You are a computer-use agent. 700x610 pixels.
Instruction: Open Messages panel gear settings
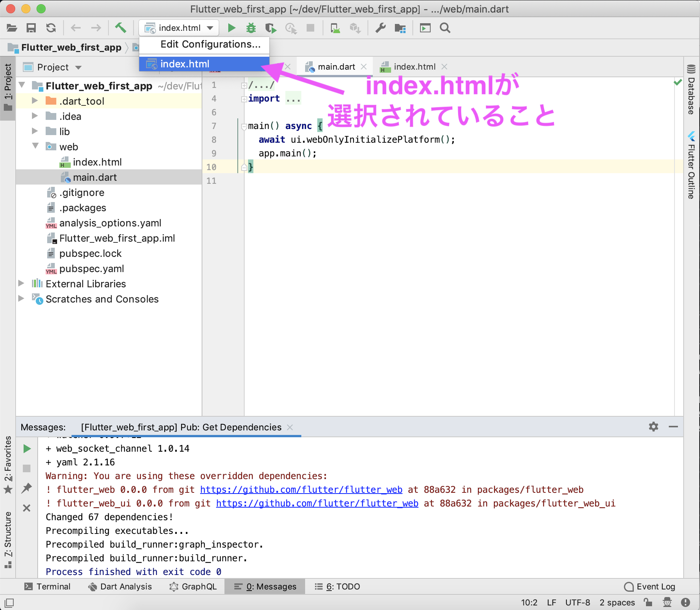(654, 427)
